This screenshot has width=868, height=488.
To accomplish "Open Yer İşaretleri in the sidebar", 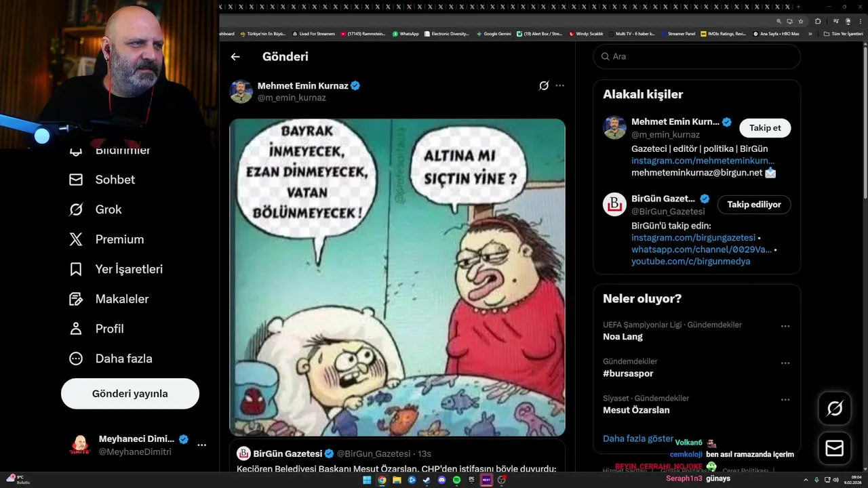I will click(116, 269).
